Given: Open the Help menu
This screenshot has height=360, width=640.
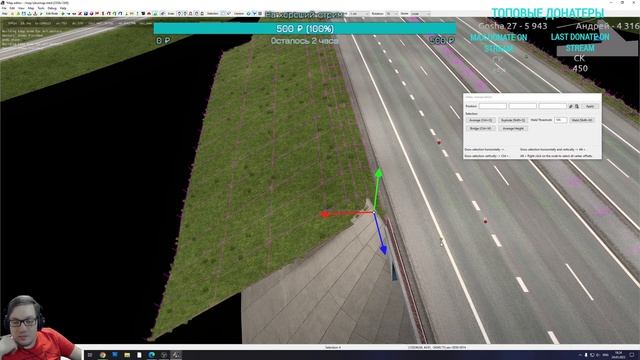Looking at the screenshot, I should click(x=63, y=8).
